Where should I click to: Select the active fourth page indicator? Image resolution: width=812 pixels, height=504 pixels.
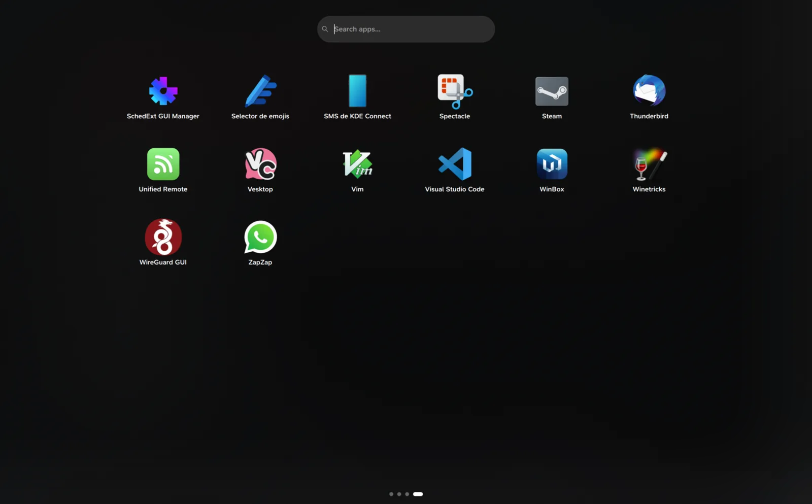point(418,494)
